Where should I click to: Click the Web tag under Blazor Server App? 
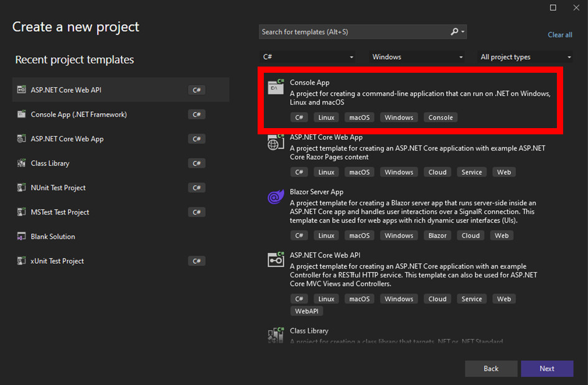click(x=502, y=236)
